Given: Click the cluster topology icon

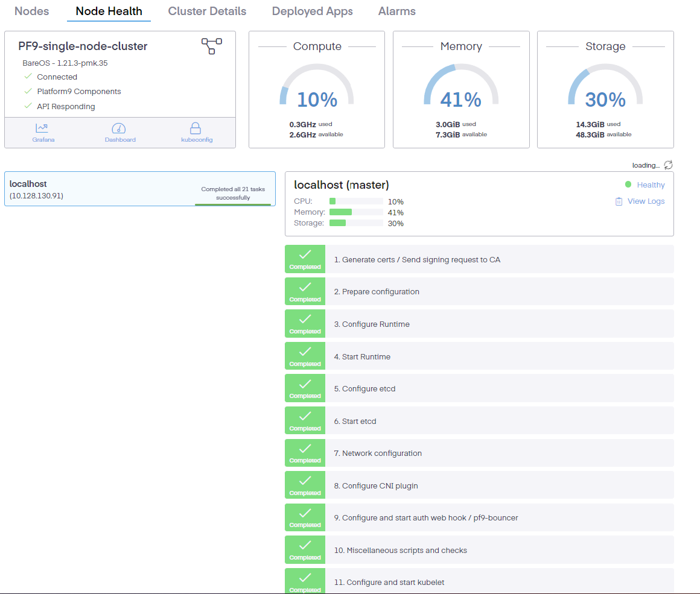Looking at the screenshot, I should pyautogui.click(x=212, y=46).
